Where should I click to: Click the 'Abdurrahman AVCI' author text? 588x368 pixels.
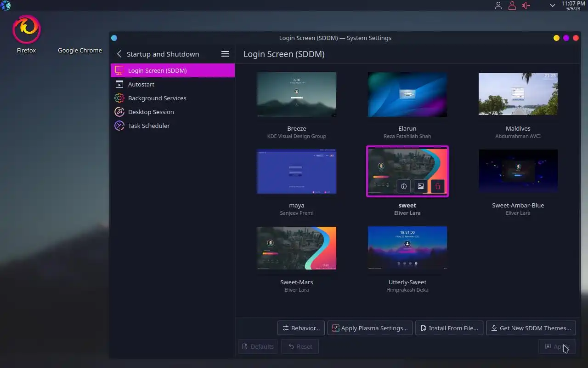point(518,136)
